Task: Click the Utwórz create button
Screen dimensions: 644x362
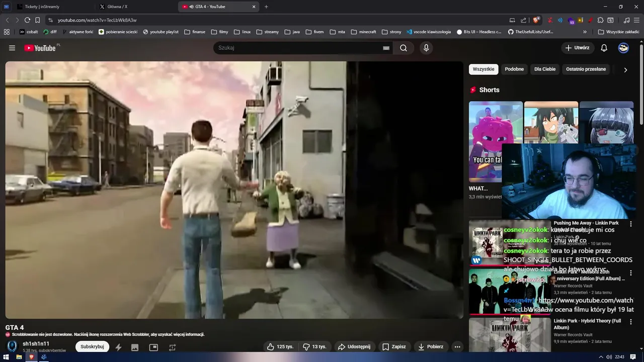Action: pos(577,48)
